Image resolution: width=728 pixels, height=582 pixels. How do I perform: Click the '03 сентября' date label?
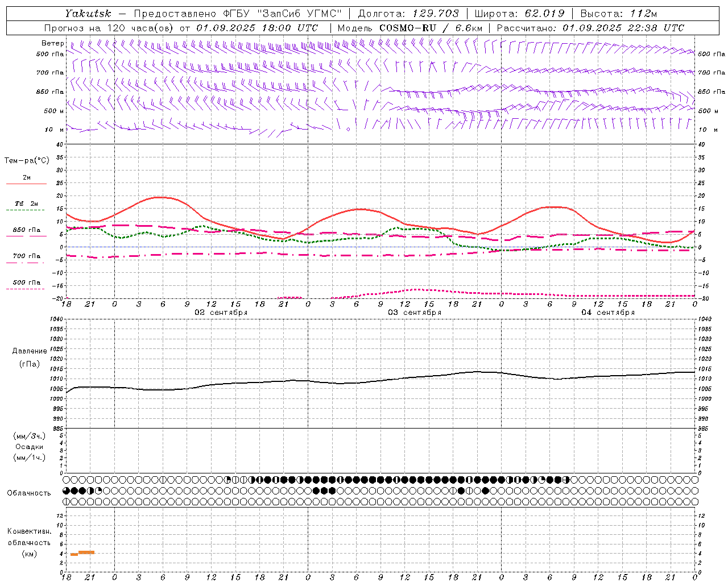coord(415,313)
